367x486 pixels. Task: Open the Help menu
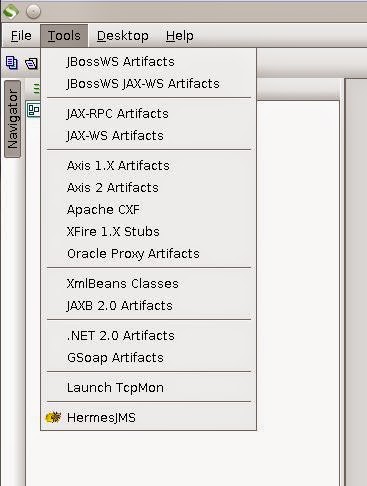pyautogui.click(x=180, y=36)
